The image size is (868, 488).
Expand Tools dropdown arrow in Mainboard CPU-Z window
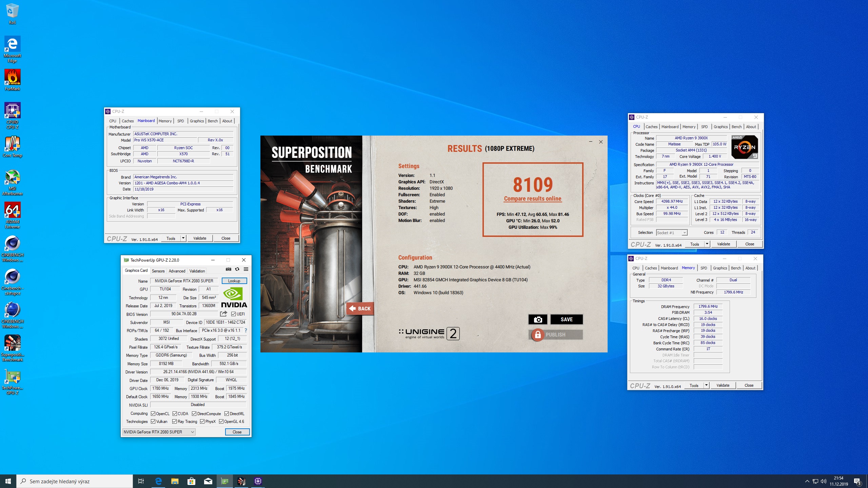(183, 238)
